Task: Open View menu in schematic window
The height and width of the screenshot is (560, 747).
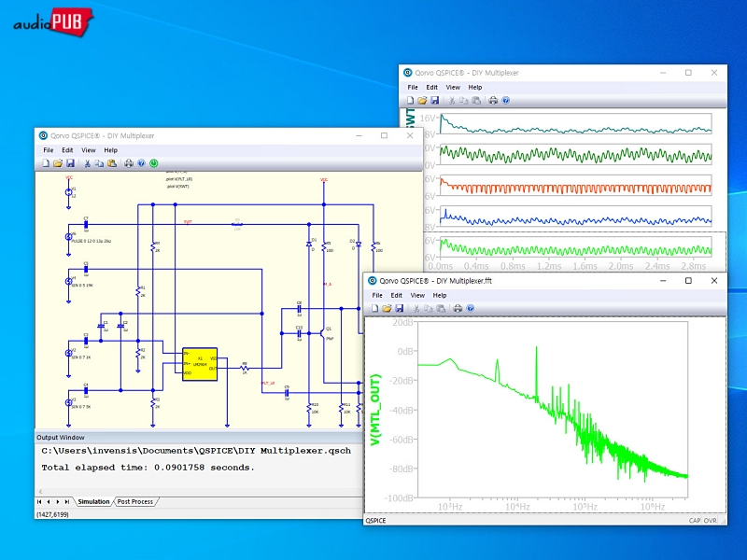Action: (89, 150)
